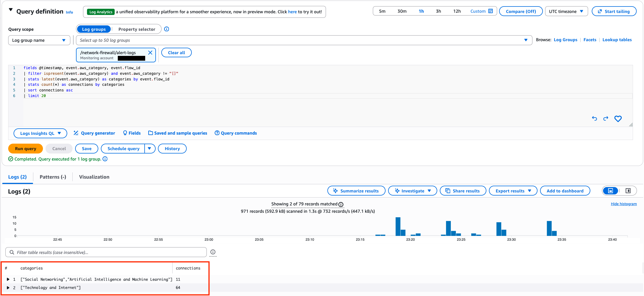The width and height of the screenshot is (644, 296).
Task: Open the UTC timezone dropdown
Action: [566, 12]
